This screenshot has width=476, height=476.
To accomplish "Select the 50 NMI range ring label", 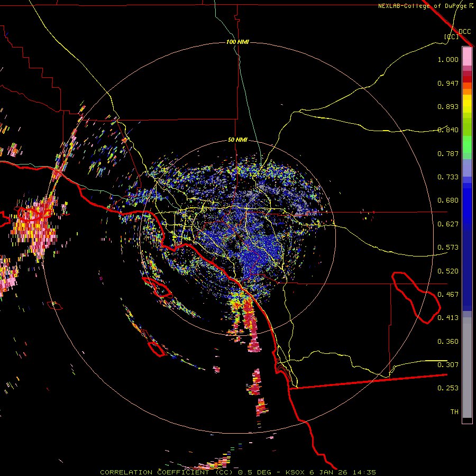I will 237,140.
